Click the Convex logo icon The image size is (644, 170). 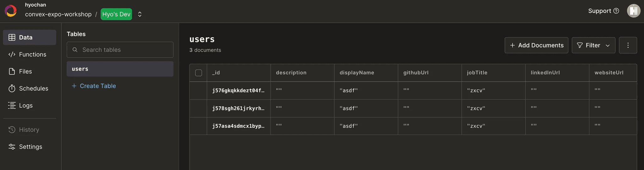(x=11, y=11)
